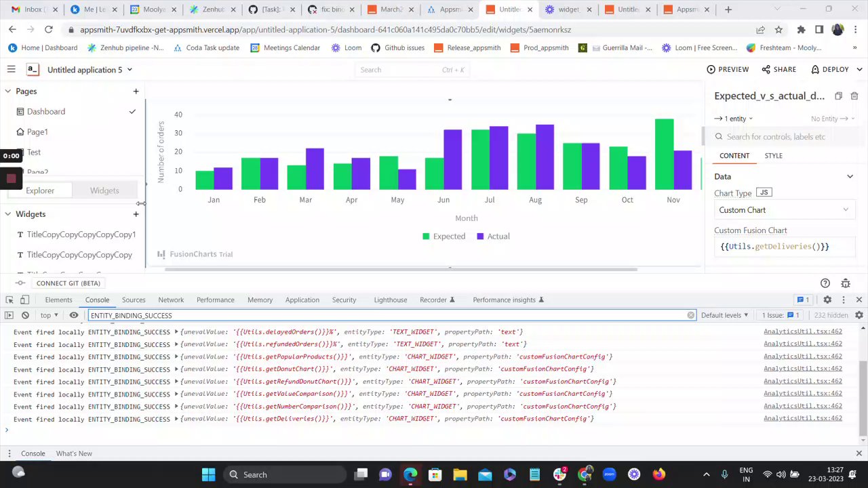Click the git branch icon beside Connect Git

pyautogui.click(x=20, y=283)
